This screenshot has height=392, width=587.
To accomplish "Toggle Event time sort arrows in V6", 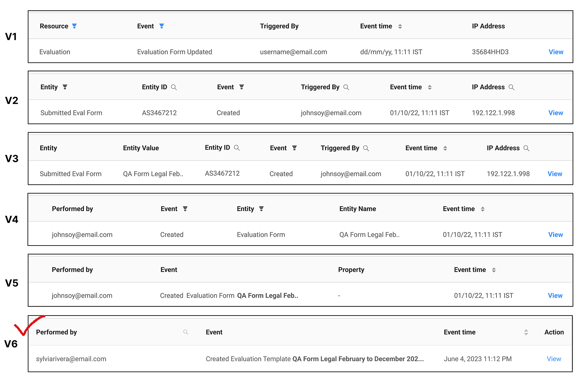I will (x=526, y=332).
